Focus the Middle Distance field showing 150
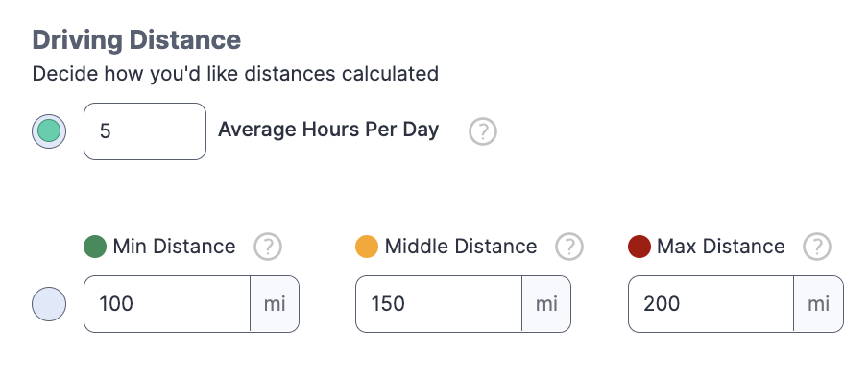This screenshot has width=868, height=378. pos(439,304)
